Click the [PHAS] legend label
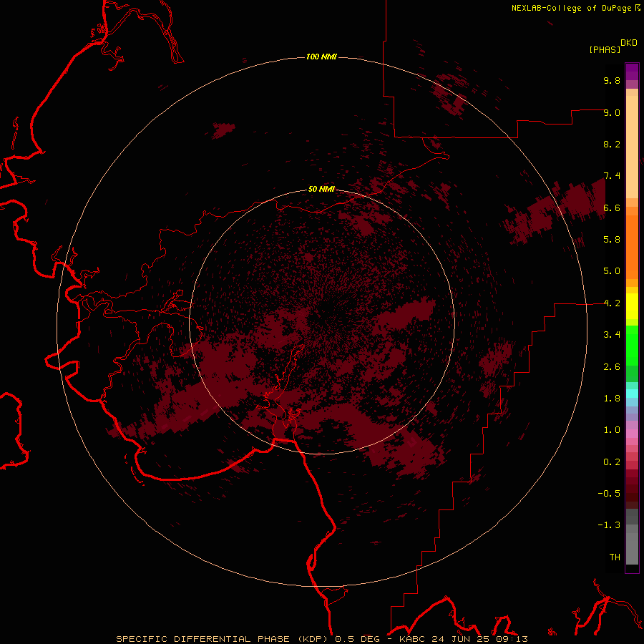This screenshot has height=644, width=644. [x=605, y=49]
